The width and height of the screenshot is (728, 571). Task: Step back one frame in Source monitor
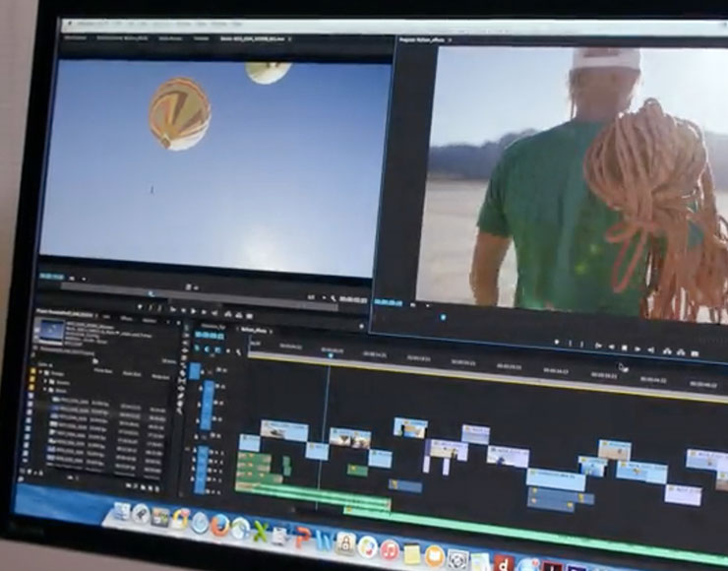(x=183, y=310)
